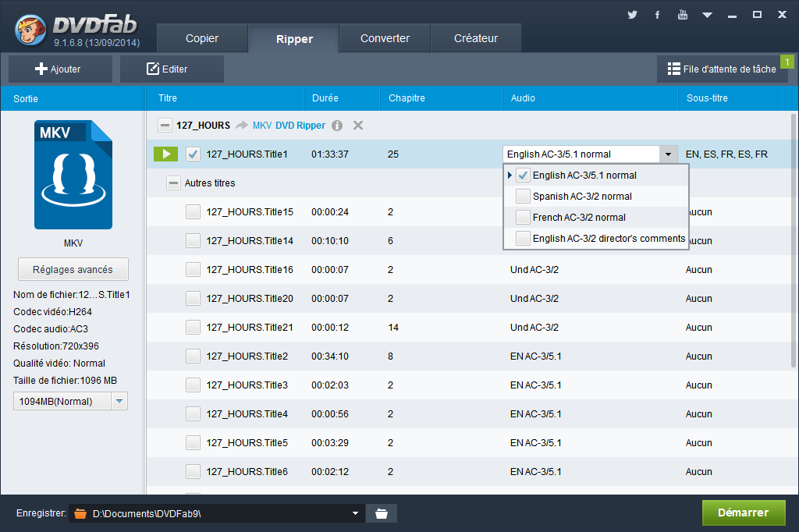The width and height of the screenshot is (799, 532).
Task: Collapse the Autres titres group
Action: tap(173, 183)
